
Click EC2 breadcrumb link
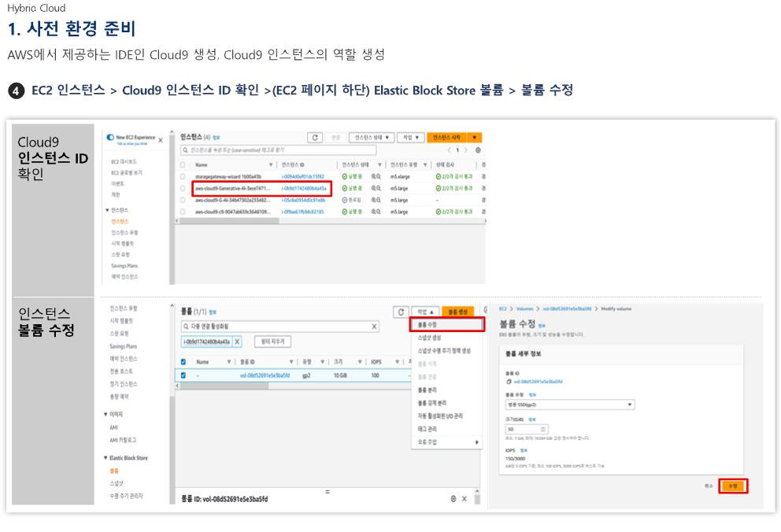502,309
